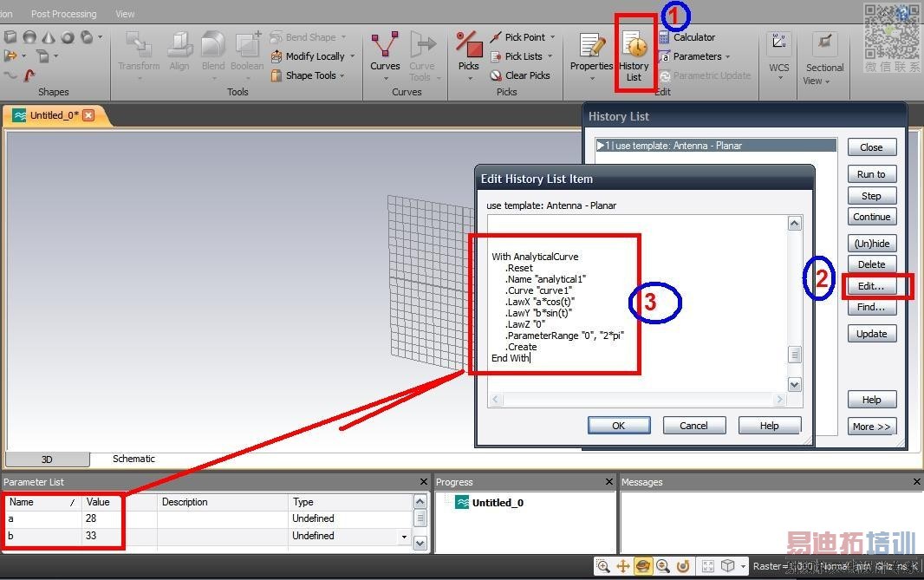This screenshot has height=580, width=924.
Task: Activate Zoom window tool in status bar
Action: [x=602, y=566]
